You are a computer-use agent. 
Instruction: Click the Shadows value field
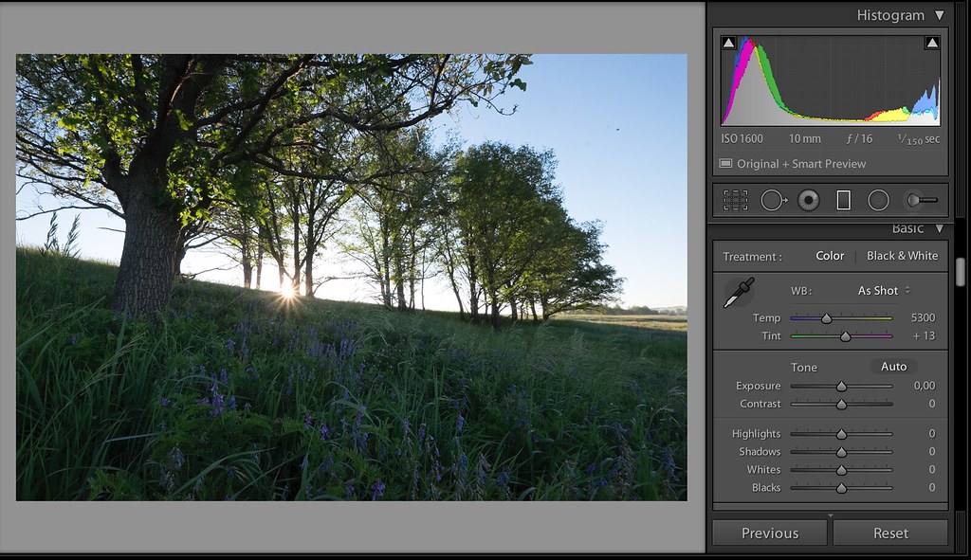931,451
